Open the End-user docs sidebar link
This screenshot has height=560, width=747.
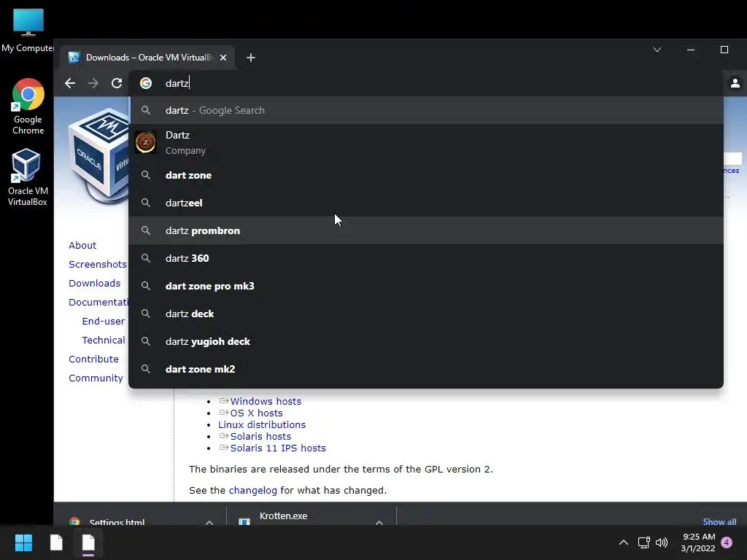click(x=104, y=322)
